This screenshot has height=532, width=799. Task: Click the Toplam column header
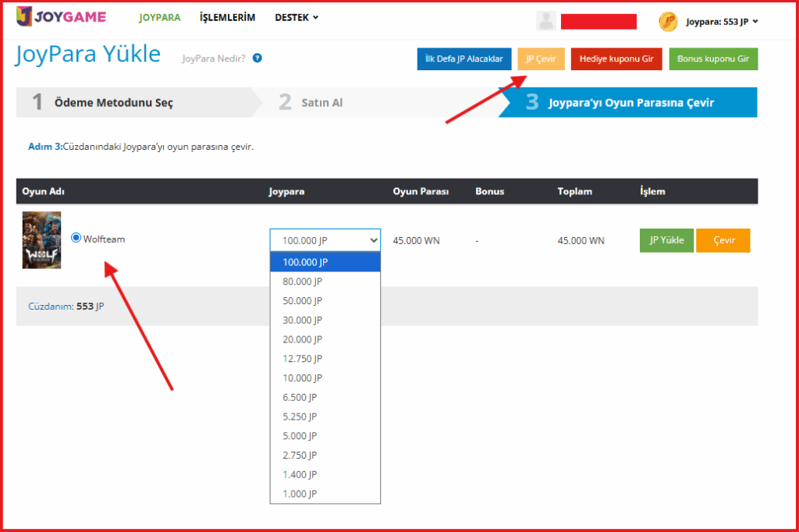click(575, 192)
